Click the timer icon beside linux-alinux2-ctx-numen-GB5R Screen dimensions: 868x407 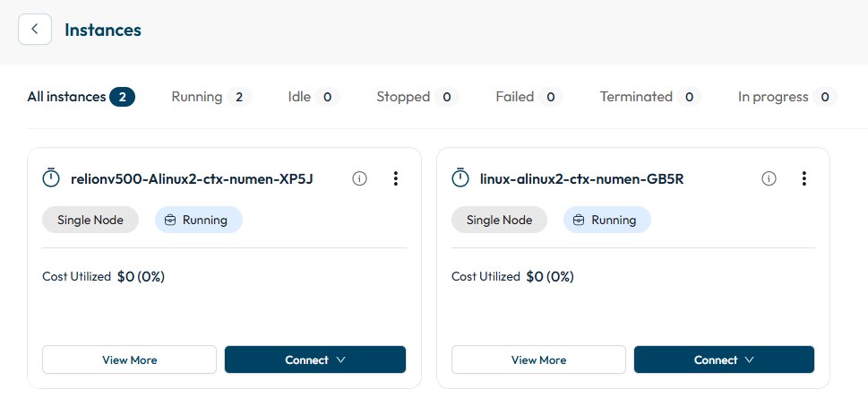460,178
